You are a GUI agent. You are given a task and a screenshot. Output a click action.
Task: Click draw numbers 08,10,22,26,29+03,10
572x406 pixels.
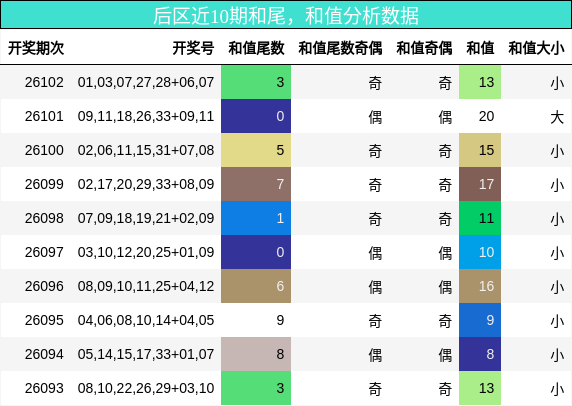click(146, 388)
